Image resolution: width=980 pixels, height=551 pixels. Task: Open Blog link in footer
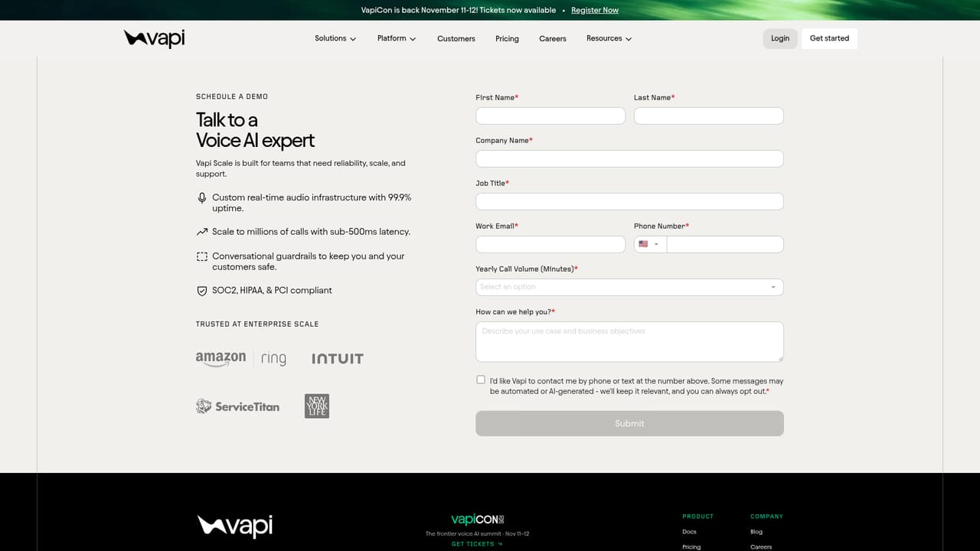(756, 532)
